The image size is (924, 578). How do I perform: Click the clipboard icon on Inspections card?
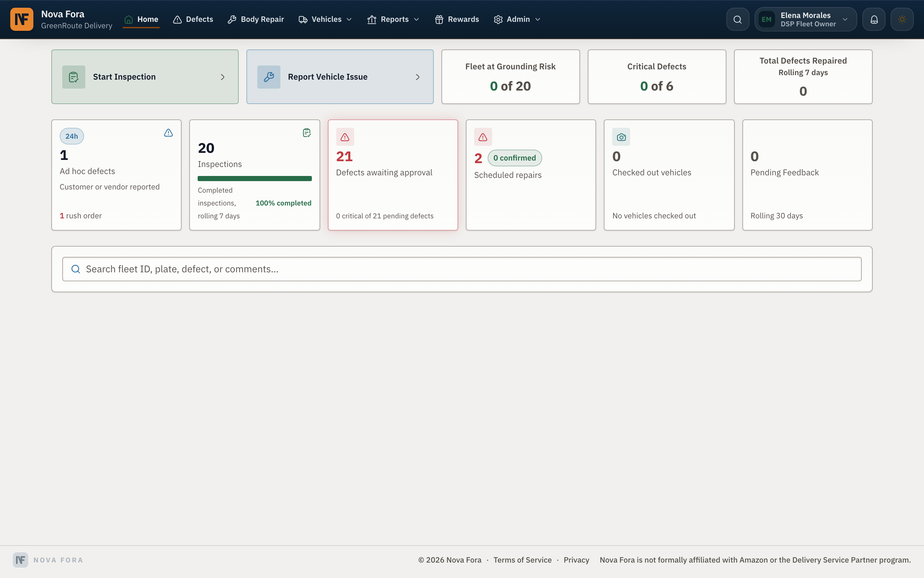click(307, 133)
